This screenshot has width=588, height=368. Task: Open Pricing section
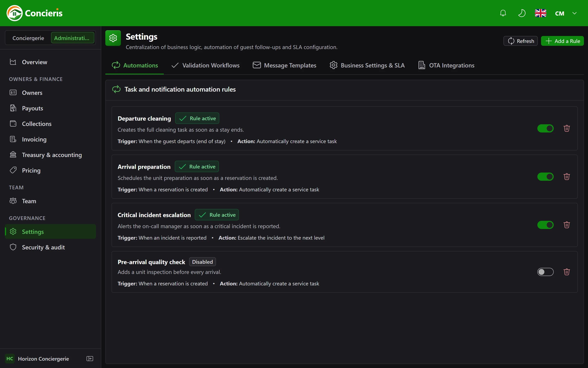tap(50, 170)
